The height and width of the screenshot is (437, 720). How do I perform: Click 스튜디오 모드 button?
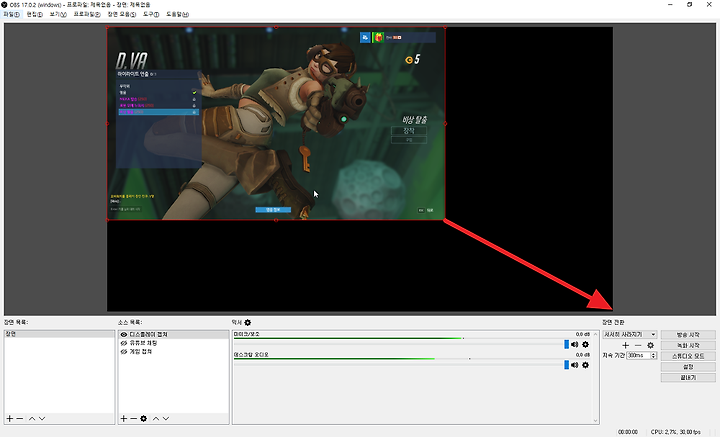688,356
